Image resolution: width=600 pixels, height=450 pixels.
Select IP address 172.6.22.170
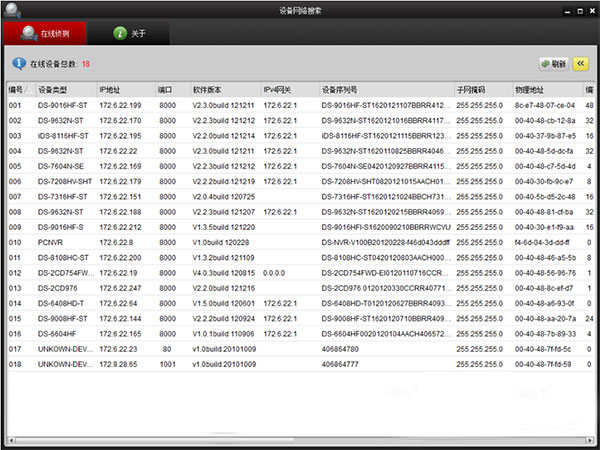(120, 121)
